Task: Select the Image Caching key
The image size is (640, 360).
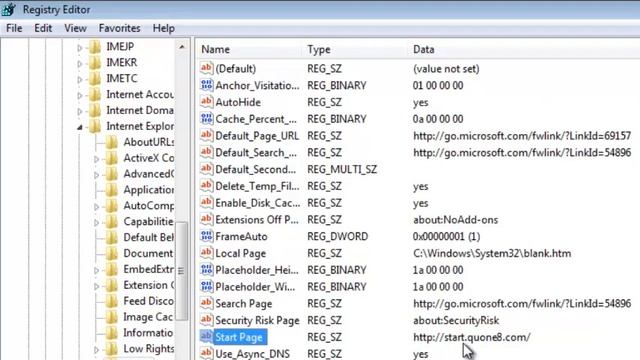Action: click(x=149, y=317)
